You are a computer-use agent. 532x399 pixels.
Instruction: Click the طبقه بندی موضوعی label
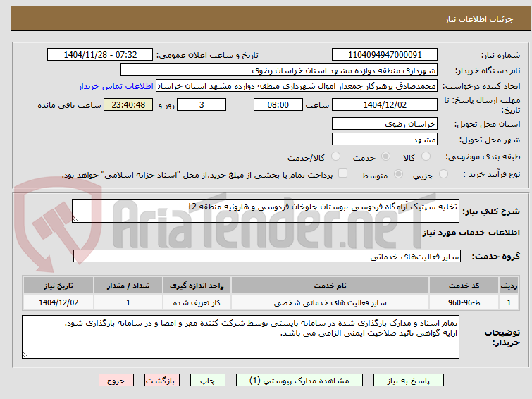(483, 157)
